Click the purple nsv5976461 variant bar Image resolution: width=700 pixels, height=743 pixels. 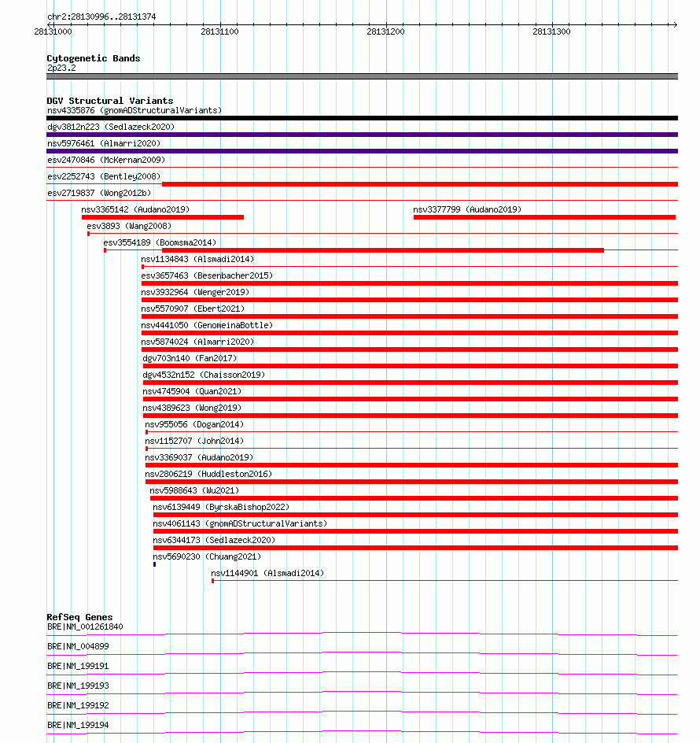[x=363, y=151]
